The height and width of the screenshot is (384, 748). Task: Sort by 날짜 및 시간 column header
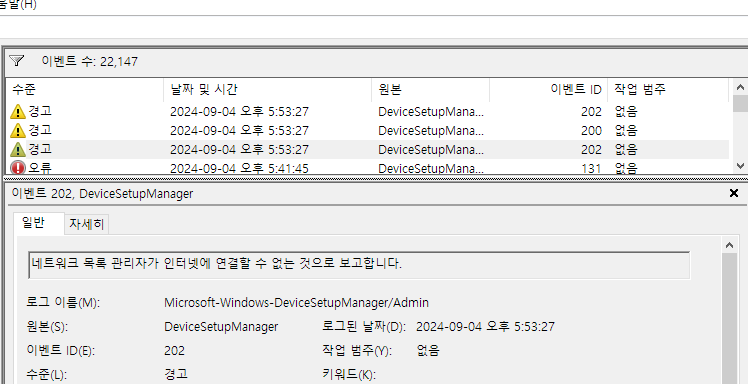pyautogui.click(x=268, y=89)
